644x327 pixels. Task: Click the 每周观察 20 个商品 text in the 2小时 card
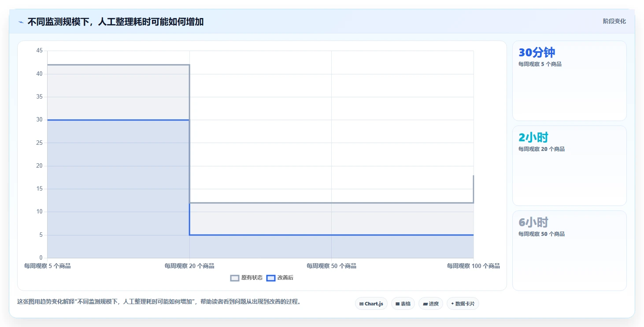(541, 149)
